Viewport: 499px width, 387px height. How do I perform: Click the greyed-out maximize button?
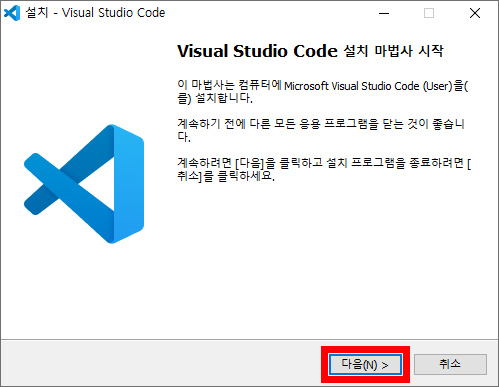(x=429, y=13)
